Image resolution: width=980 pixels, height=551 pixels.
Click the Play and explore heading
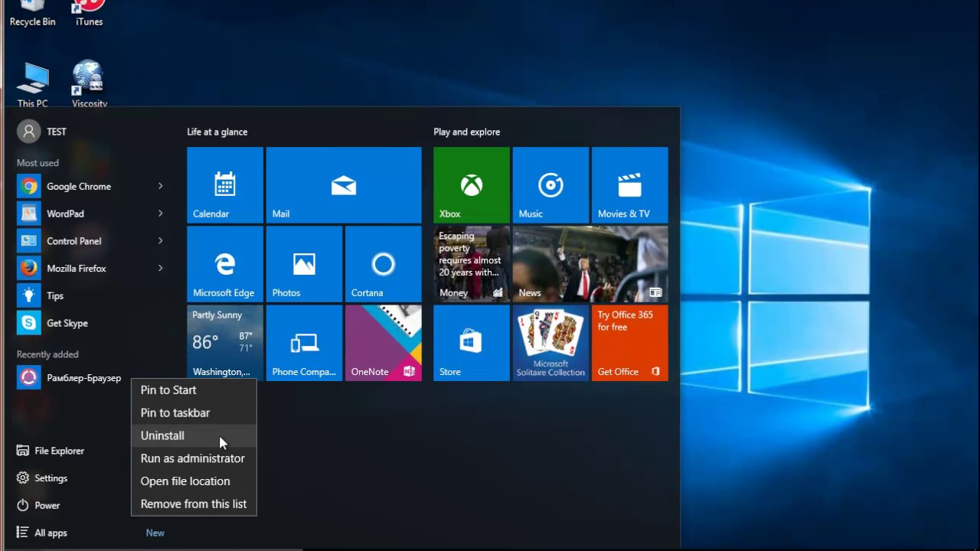click(x=467, y=132)
